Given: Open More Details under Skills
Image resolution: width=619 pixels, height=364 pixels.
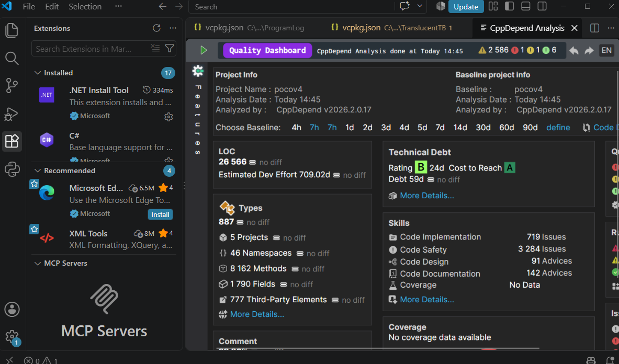Looking at the screenshot, I should point(427,300).
